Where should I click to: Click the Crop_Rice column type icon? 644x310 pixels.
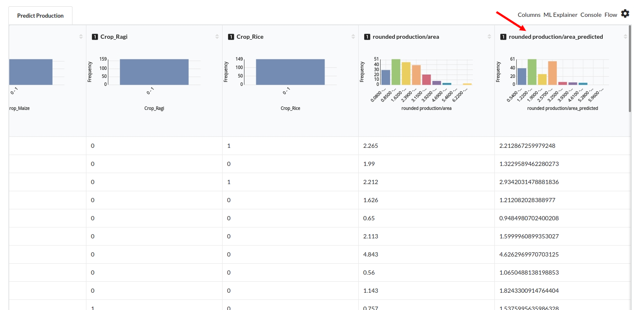[x=231, y=37]
